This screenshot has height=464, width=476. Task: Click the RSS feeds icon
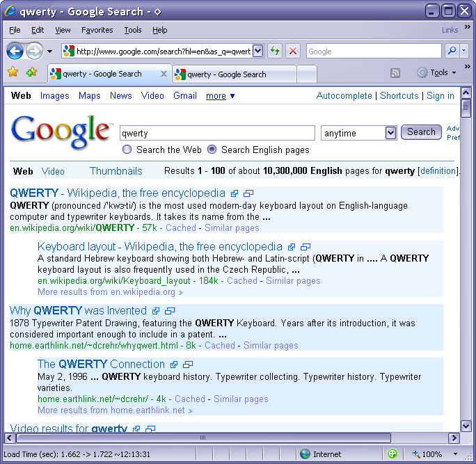click(395, 73)
